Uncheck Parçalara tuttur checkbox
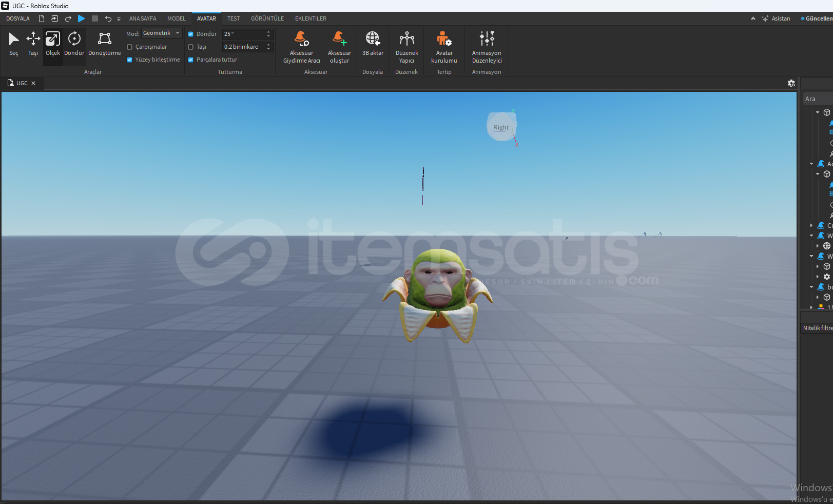The height and width of the screenshot is (504, 833). [191, 60]
